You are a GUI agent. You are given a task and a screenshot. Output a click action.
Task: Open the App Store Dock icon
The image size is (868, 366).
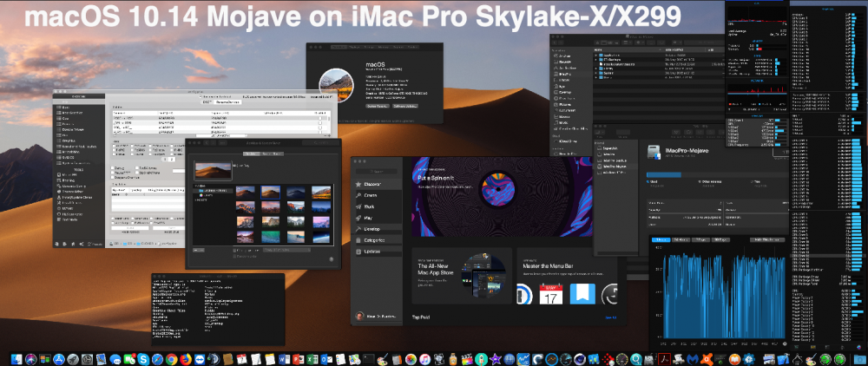point(59,359)
